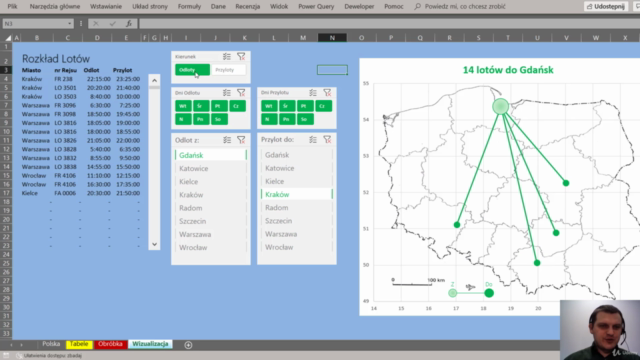
Task: Toggle multi-select in the Dni Odlotu slicer
Action: point(227,93)
